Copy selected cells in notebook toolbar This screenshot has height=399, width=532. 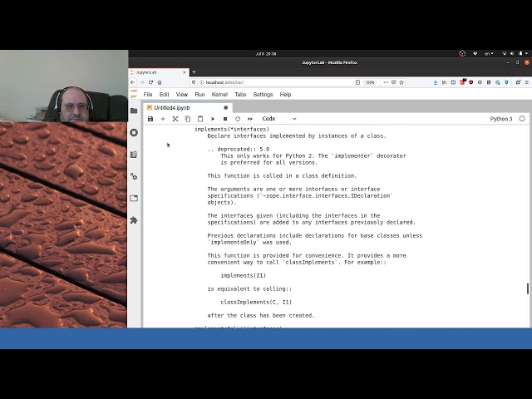[188, 119]
